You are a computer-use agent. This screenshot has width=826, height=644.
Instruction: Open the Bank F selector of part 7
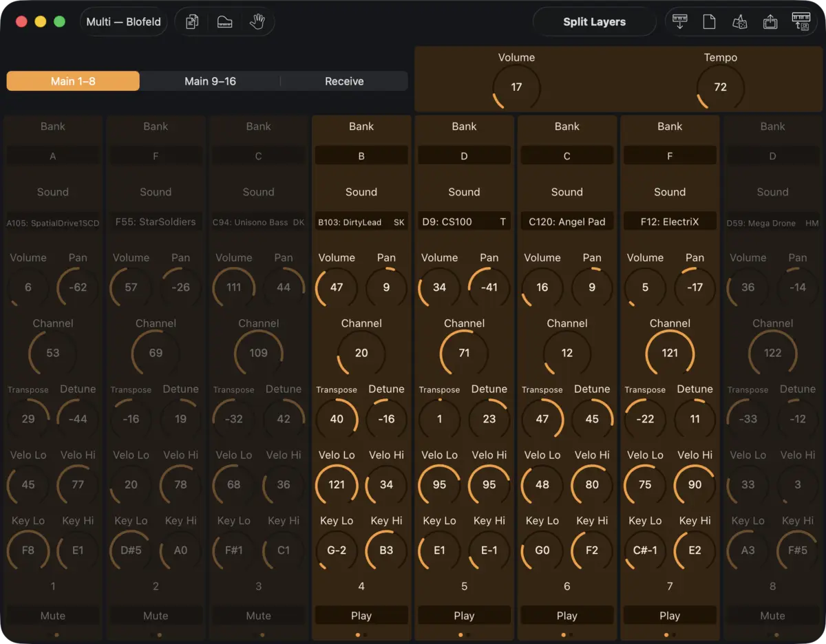pos(670,156)
